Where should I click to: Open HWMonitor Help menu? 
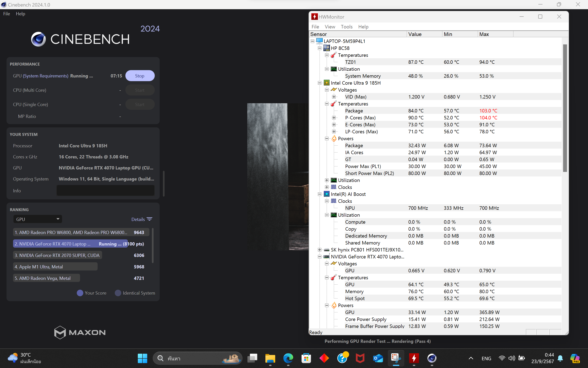[363, 27]
